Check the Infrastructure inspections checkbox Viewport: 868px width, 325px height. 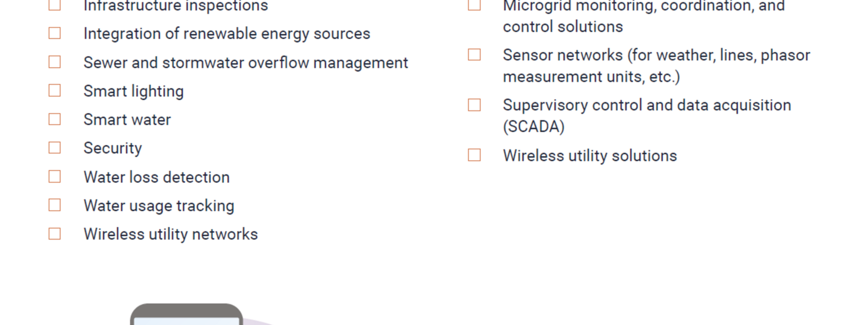55,5
